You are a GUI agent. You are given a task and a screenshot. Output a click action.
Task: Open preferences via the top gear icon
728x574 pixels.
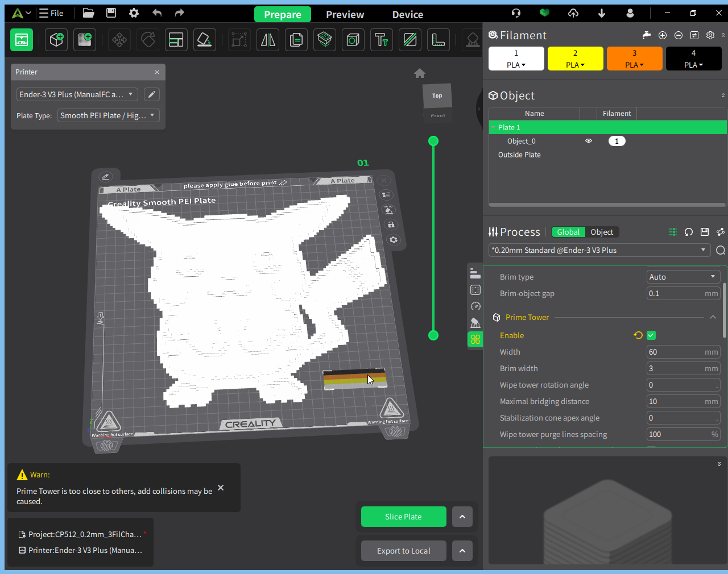(x=134, y=13)
